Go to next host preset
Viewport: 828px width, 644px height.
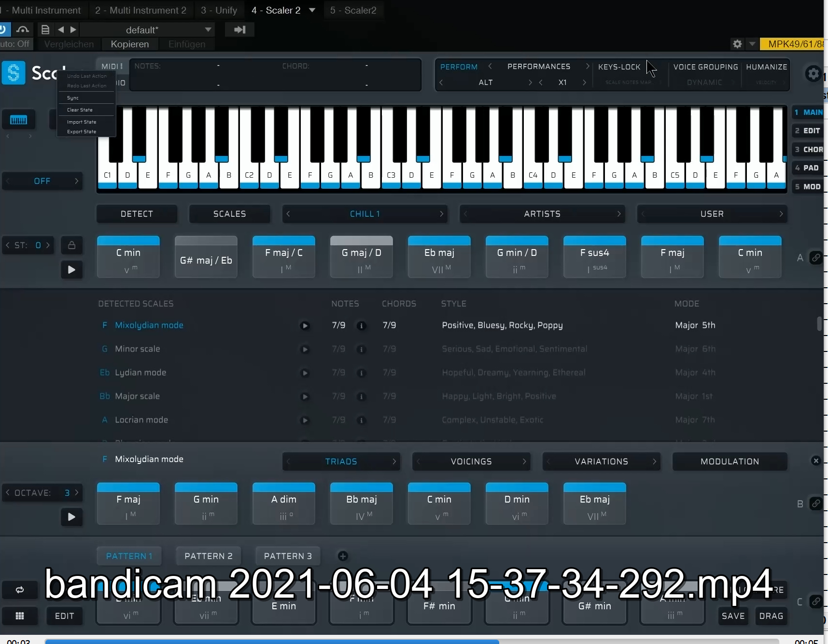(73, 30)
